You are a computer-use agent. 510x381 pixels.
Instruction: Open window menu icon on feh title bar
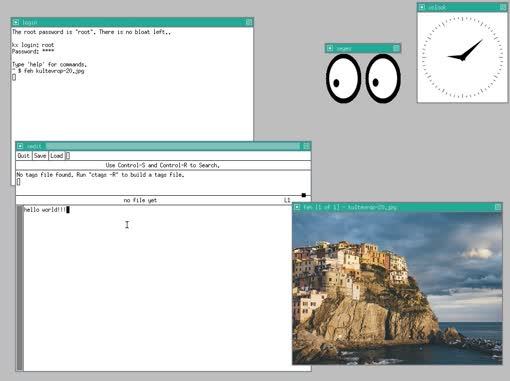tap(297, 207)
